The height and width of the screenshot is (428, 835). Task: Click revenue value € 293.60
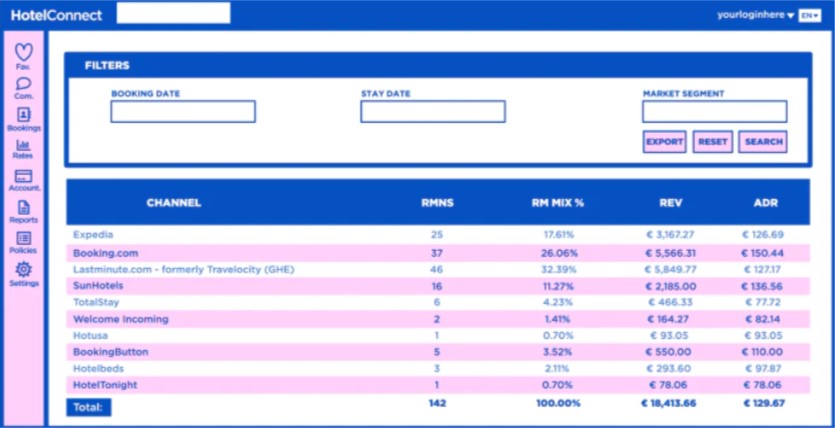[x=670, y=368]
